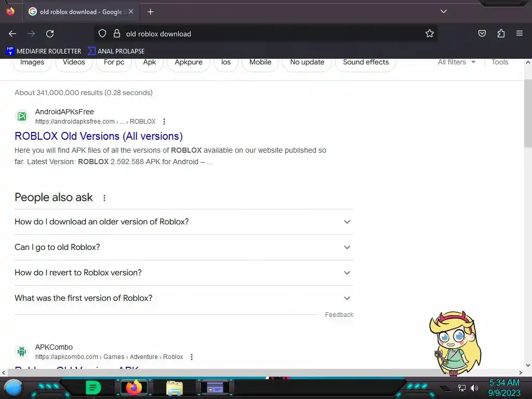Image resolution: width=532 pixels, height=399 pixels.
Task: Switch to Firefox in taskbar
Action: point(134,388)
